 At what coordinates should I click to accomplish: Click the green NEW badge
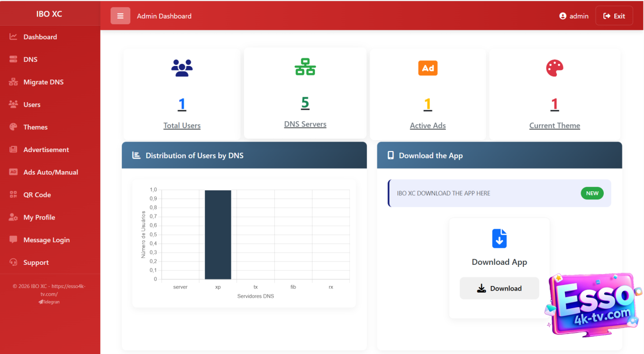pos(592,193)
